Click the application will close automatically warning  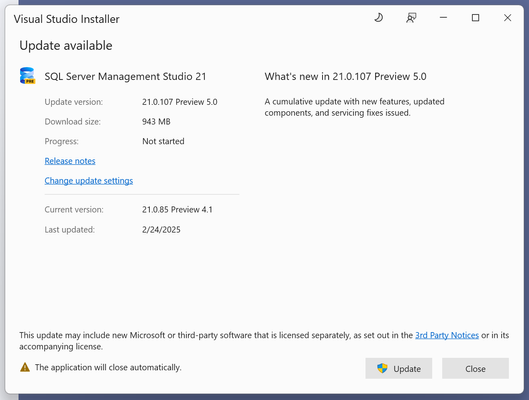click(x=108, y=367)
